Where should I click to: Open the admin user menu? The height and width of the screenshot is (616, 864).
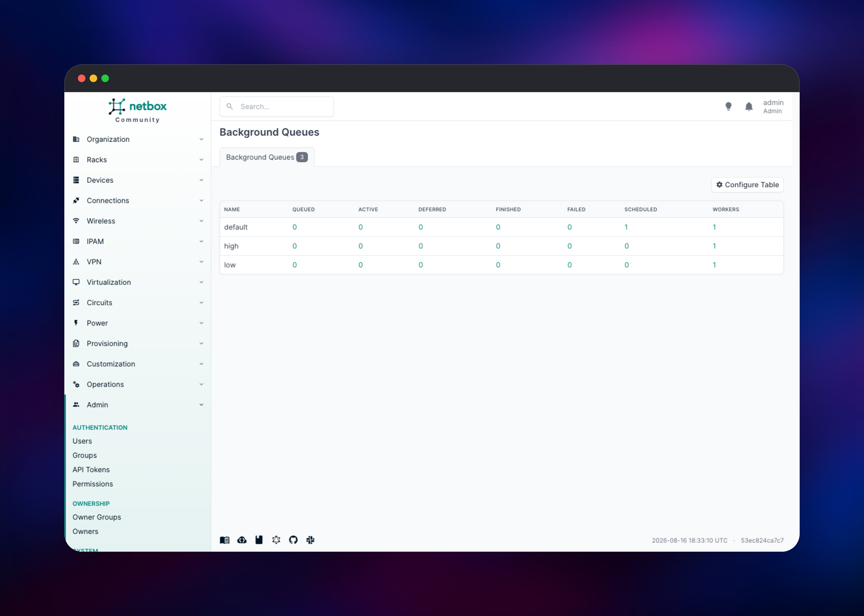[773, 107]
